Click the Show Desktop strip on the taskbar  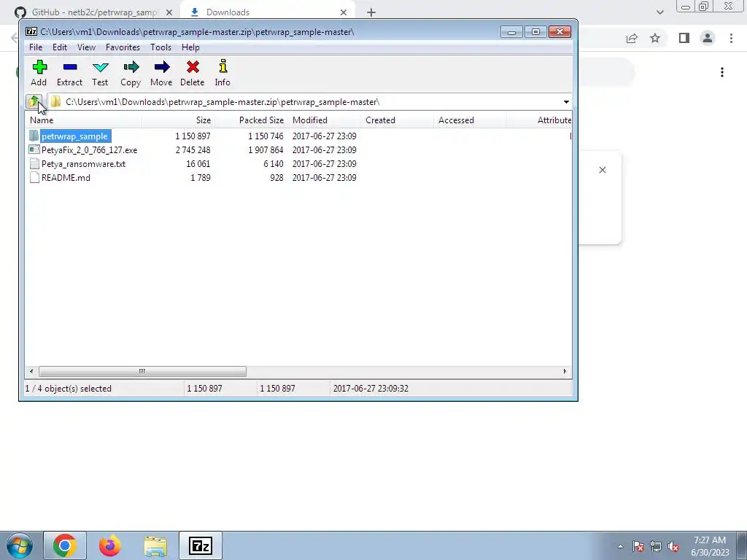point(742,545)
